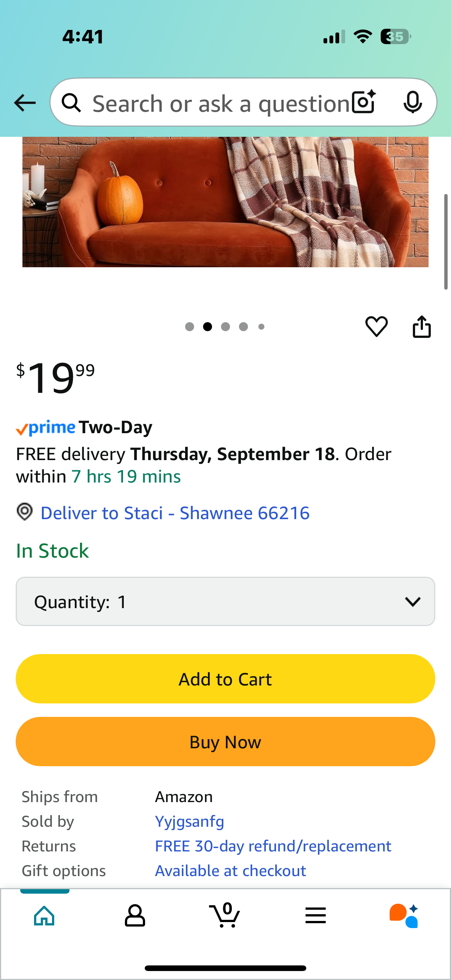Open the account profile tab
The image size is (451, 980).
point(135,915)
